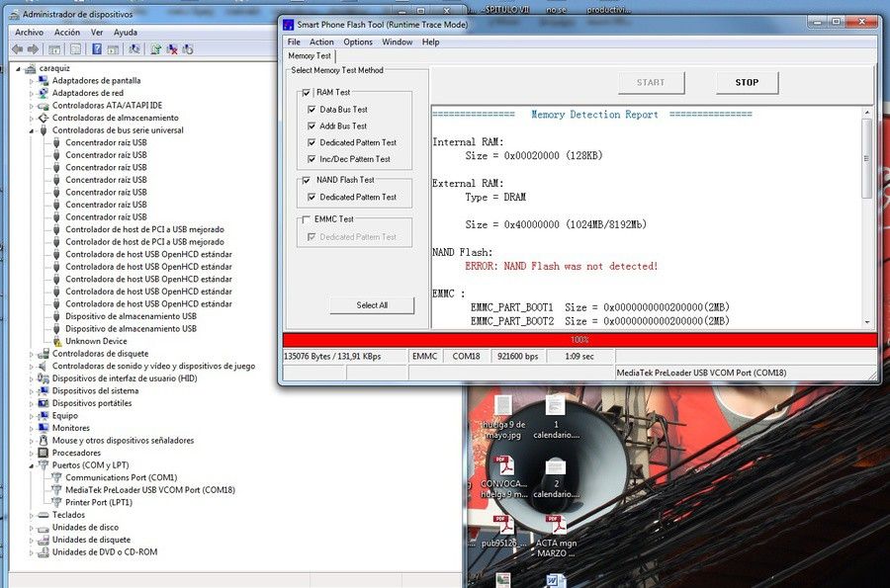Open the File menu in Flash Tool
Screen dimensions: 890x588
294,42
